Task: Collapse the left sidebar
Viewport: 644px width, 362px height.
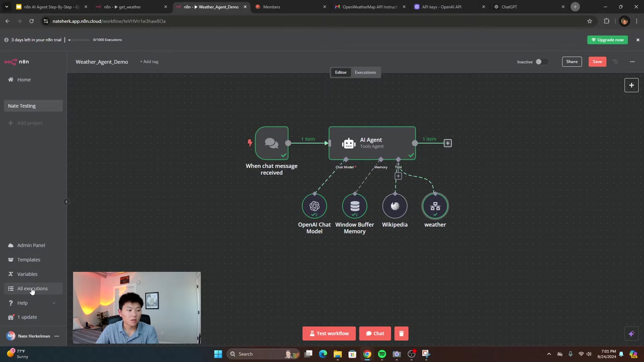Action: [67, 202]
